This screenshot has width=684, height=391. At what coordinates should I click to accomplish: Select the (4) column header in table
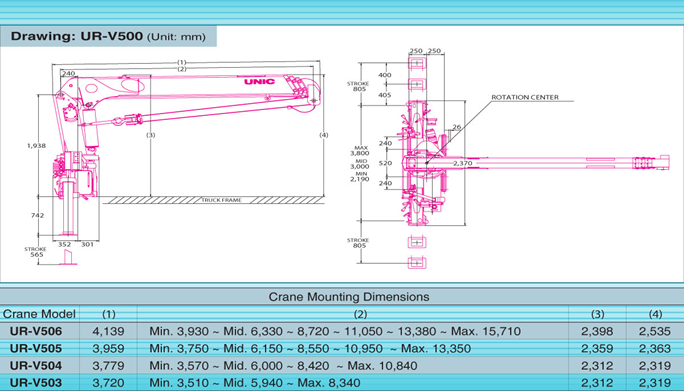click(x=655, y=314)
